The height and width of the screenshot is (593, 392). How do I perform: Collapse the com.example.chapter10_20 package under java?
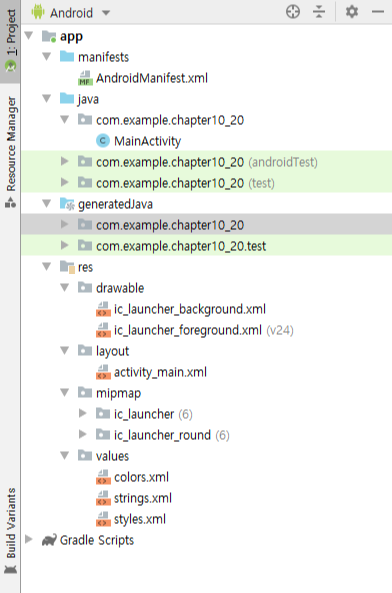point(65,120)
